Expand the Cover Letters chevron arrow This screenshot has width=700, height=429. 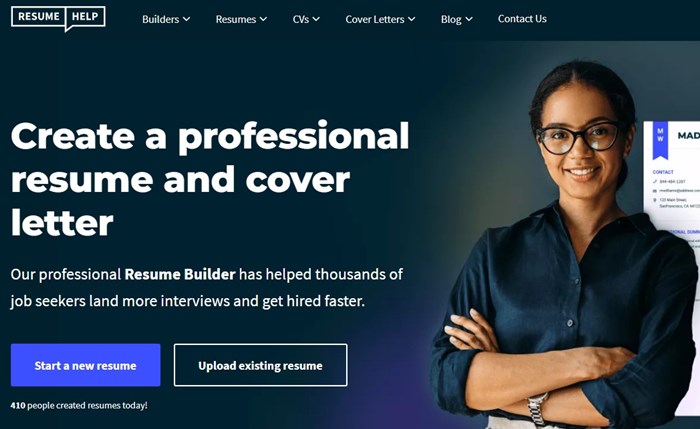[x=412, y=19]
